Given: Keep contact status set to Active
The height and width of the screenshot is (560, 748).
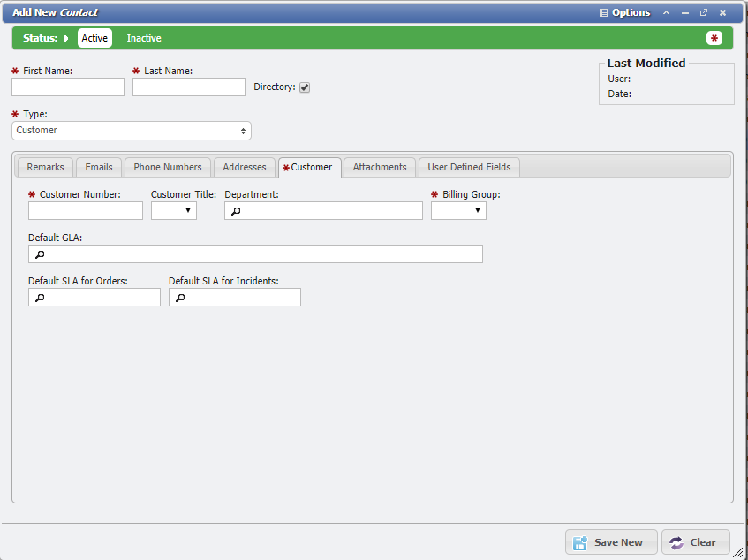Looking at the screenshot, I should tap(94, 38).
